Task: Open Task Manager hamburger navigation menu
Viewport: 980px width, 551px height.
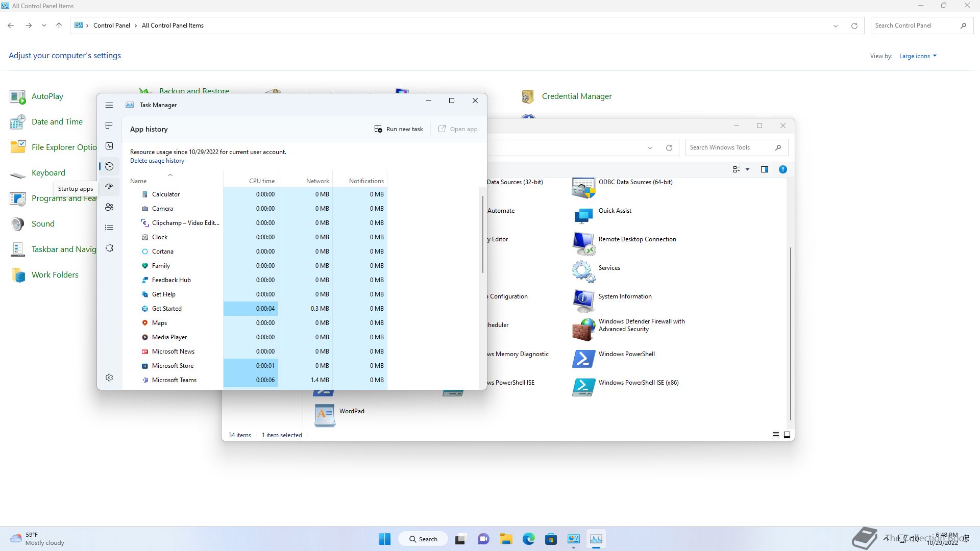Action: point(109,105)
